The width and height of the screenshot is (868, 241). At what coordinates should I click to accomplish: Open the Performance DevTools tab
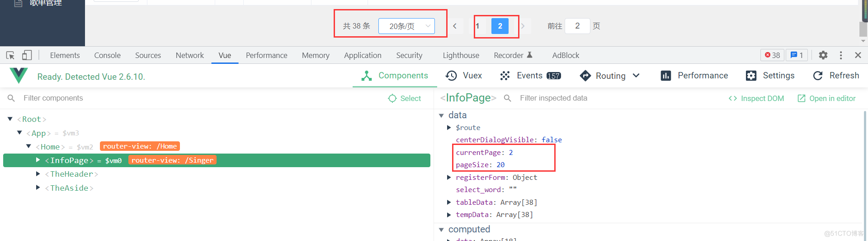pos(266,55)
